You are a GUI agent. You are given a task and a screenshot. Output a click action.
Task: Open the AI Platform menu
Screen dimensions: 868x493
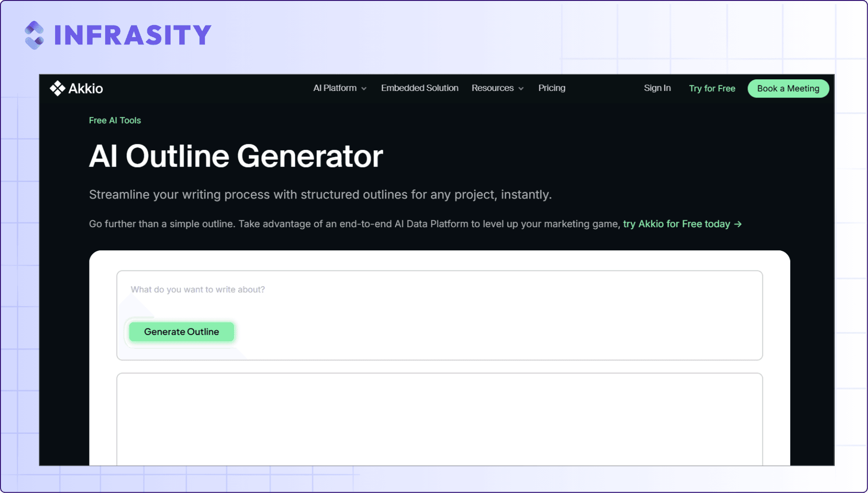pos(340,88)
